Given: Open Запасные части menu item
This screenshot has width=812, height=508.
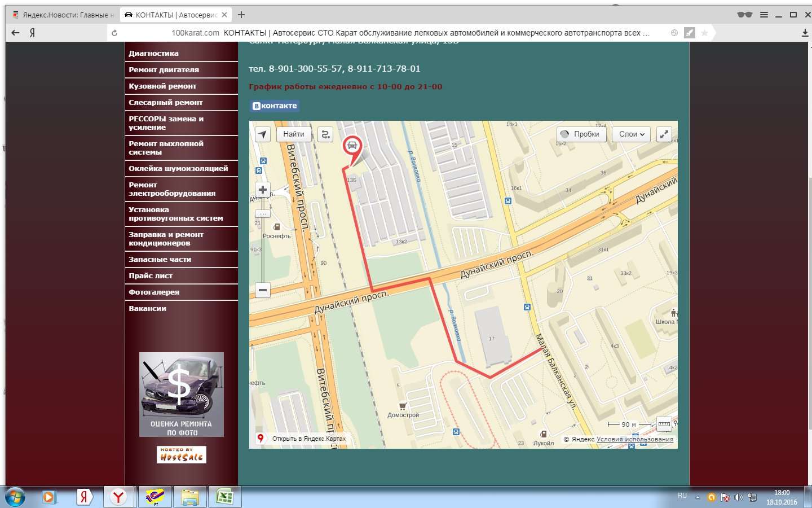Looking at the screenshot, I should click(x=182, y=260).
